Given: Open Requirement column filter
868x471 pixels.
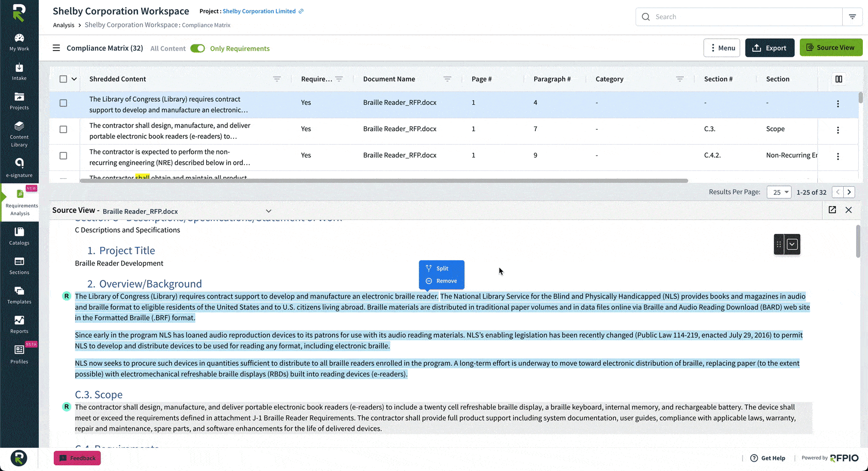Looking at the screenshot, I should pos(339,79).
